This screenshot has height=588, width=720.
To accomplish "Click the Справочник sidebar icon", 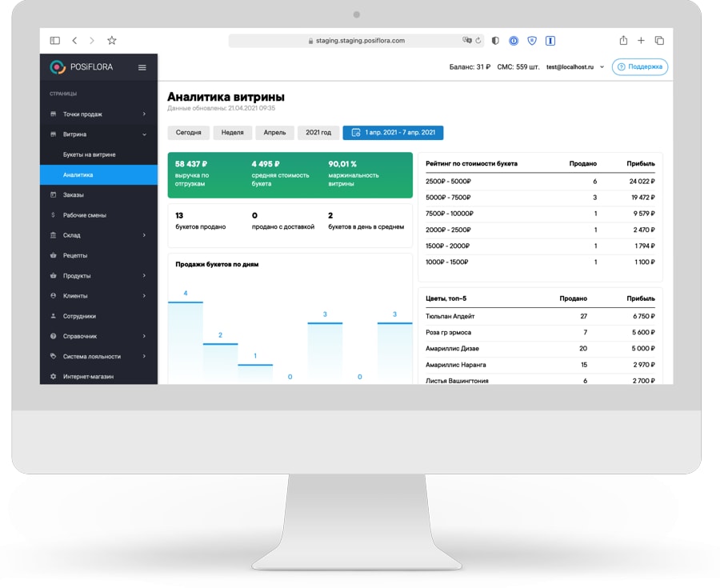I will pos(54,336).
